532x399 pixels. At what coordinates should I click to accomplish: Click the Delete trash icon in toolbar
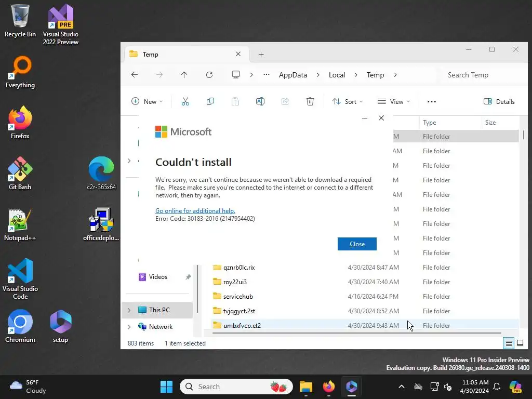[x=310, y=101]
